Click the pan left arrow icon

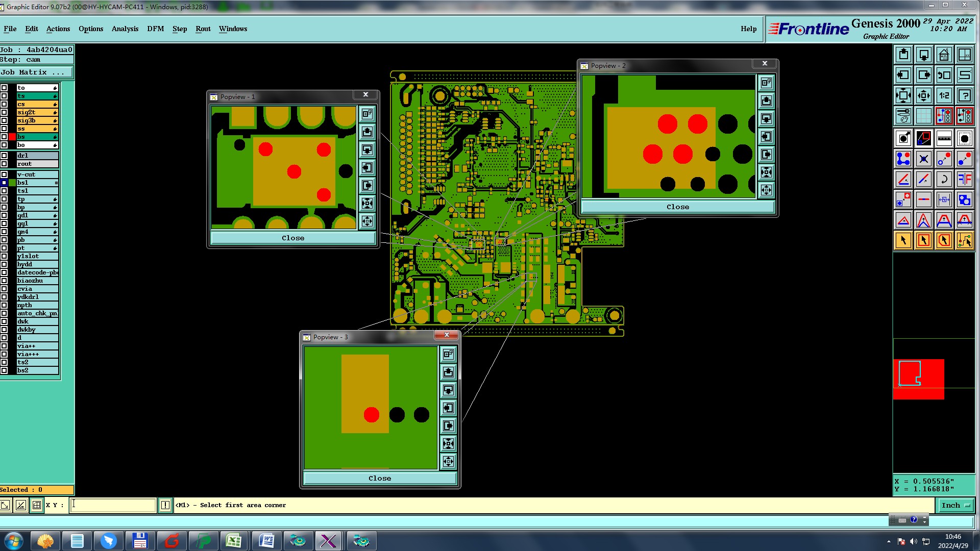(x=903, y=75)
